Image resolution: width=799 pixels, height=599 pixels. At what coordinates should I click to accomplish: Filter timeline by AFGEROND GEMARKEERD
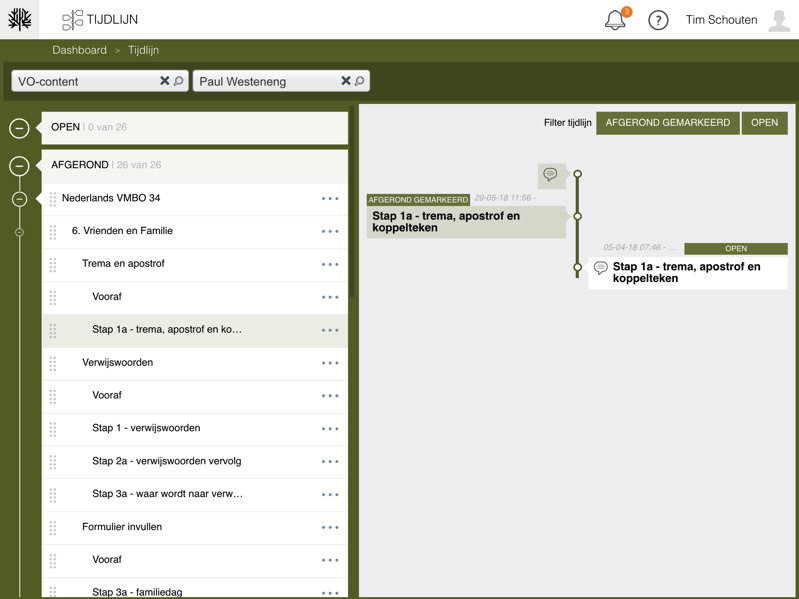(667, 123)
